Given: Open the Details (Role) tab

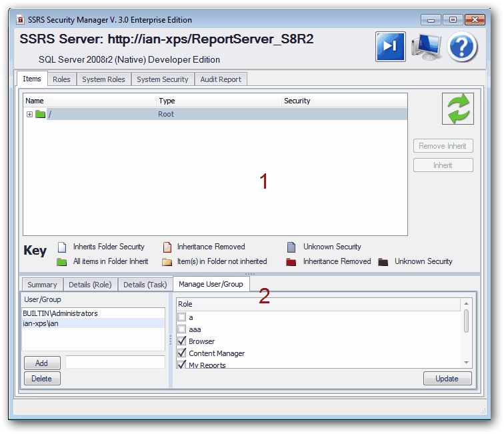Looking at the screenshot, I should (90, 285).
